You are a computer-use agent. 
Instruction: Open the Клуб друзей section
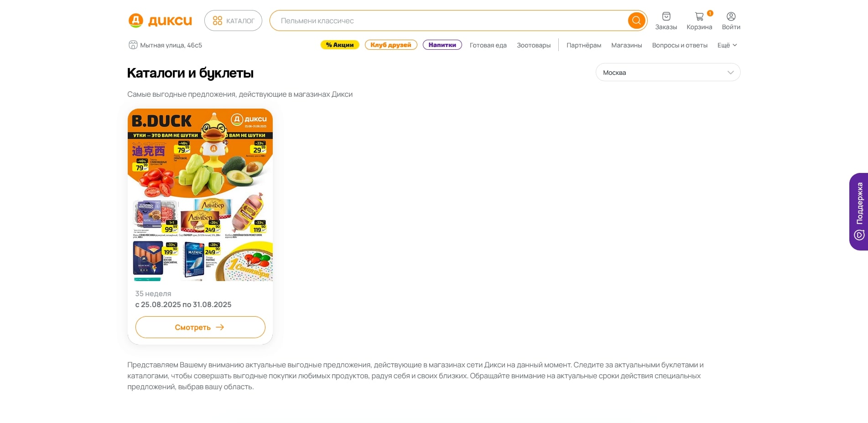391,45
